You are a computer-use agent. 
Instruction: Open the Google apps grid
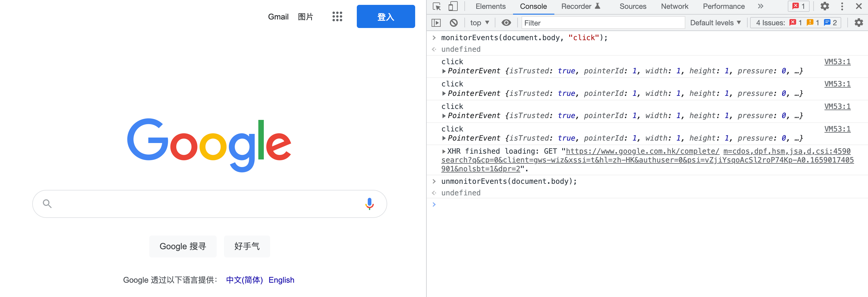tap(337, 16)
